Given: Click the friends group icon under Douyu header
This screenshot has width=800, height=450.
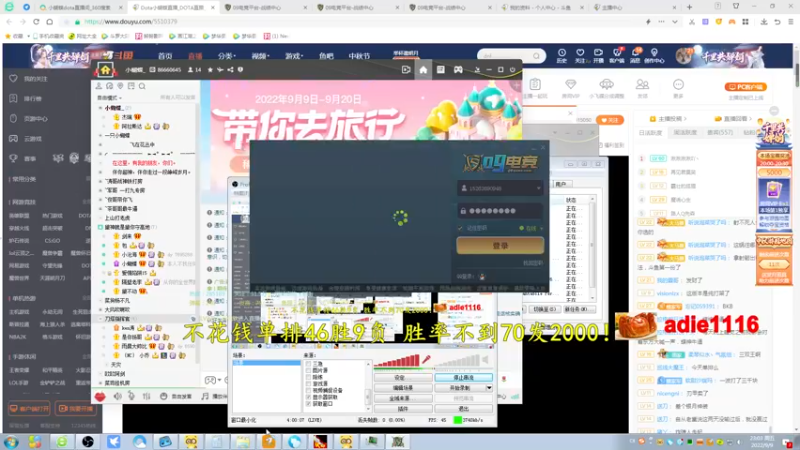Looking at the screenshot, I should tap(642, 85).
